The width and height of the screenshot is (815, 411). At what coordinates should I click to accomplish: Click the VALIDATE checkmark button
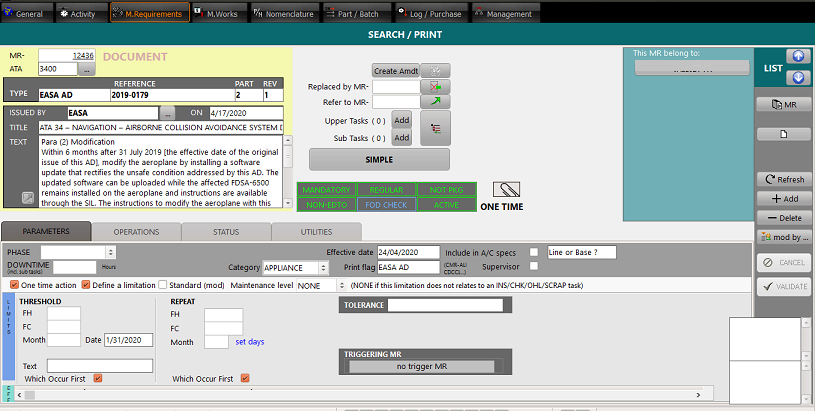point(784,286)
